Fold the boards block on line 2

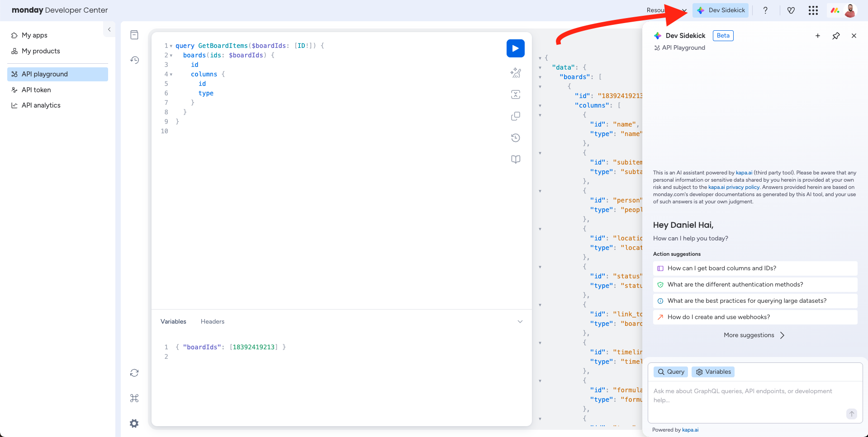(171, 56)
